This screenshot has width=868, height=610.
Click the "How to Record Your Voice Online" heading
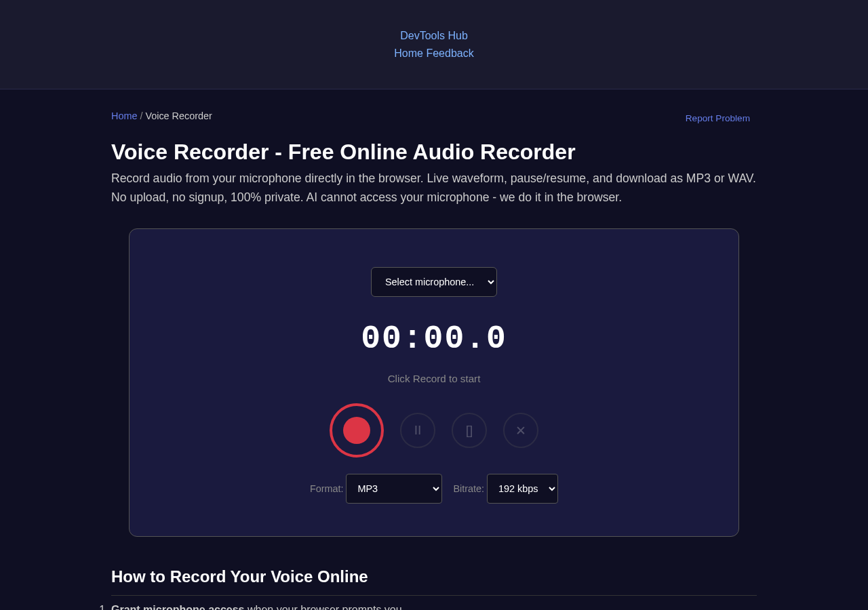pos(239,577)
